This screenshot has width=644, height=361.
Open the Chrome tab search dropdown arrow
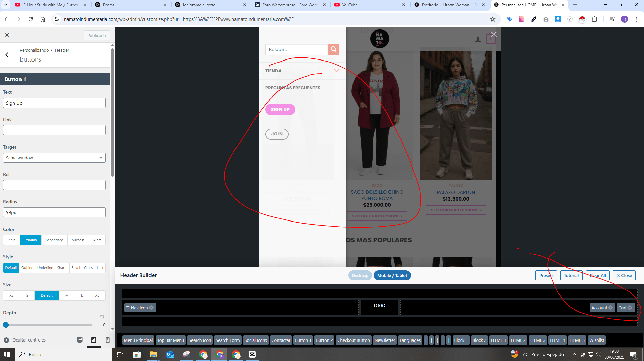coord(6,5)
